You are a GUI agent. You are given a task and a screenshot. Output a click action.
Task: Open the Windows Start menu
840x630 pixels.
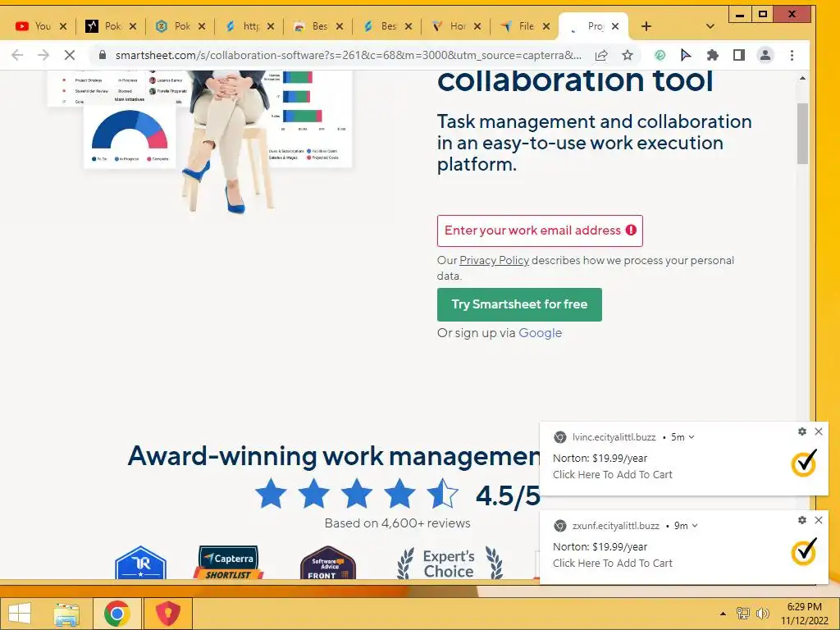coord(20,614)
